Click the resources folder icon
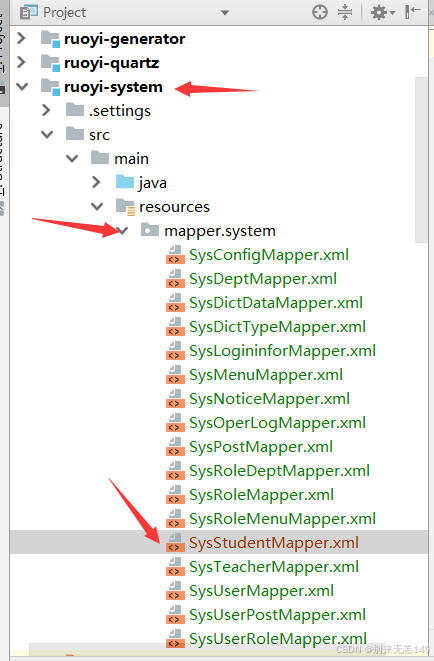 point(125,207)
